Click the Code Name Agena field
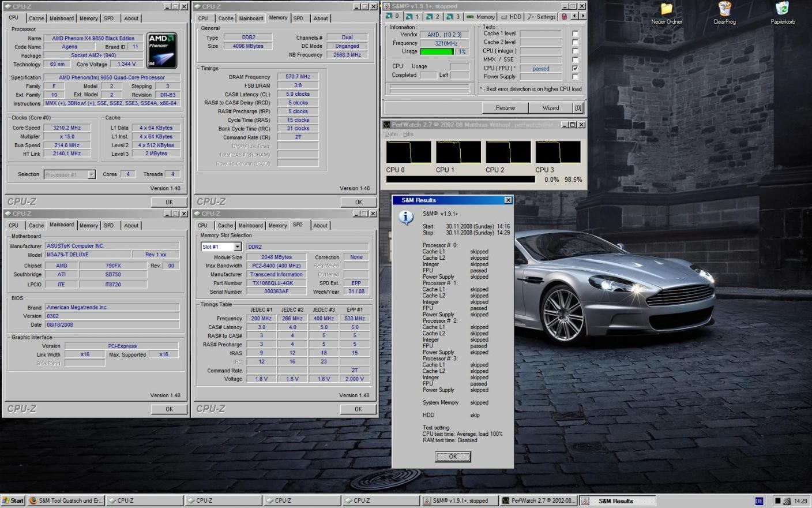 (70, 47)
